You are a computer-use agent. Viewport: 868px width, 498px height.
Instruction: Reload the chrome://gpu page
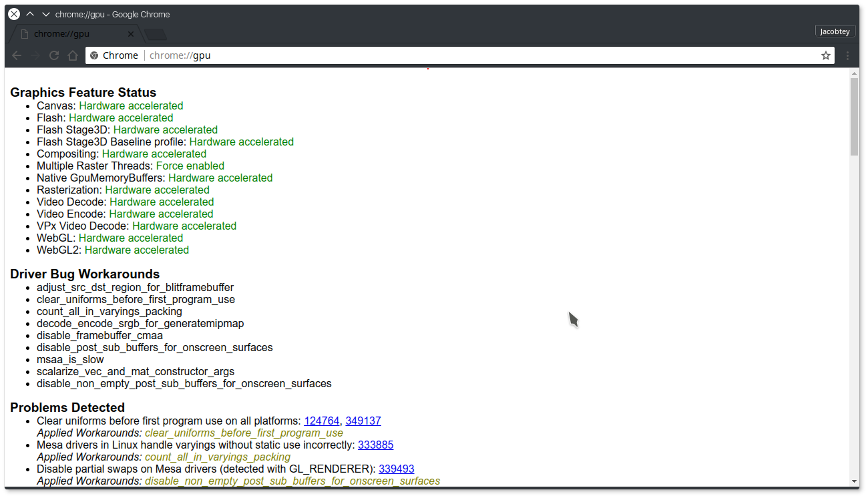pos(54,55)
